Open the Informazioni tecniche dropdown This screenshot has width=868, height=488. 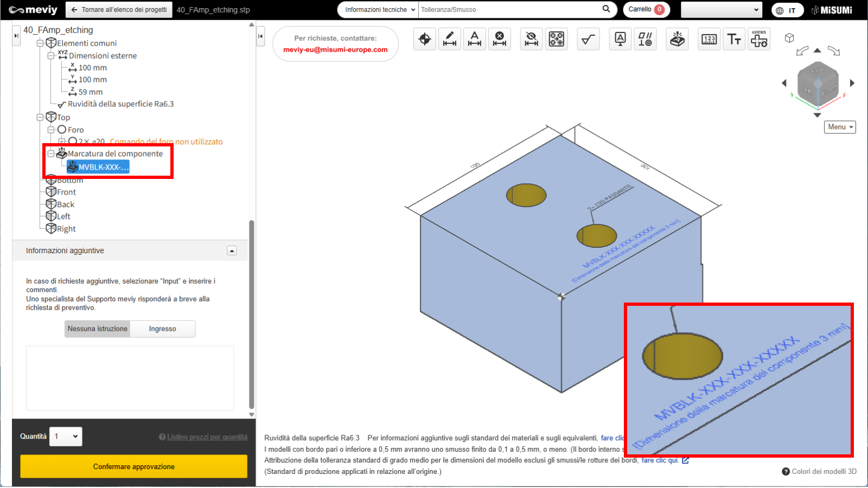coord(380,10)
